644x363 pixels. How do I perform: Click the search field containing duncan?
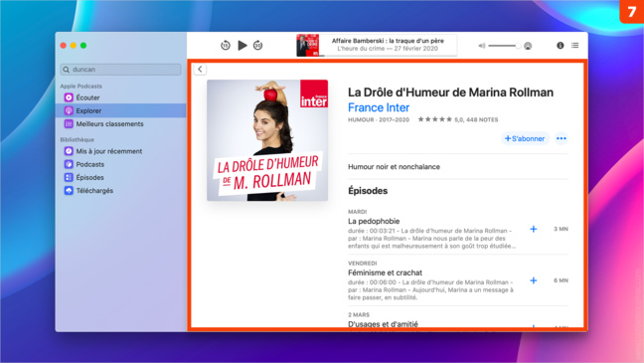[x=121, y=70]
